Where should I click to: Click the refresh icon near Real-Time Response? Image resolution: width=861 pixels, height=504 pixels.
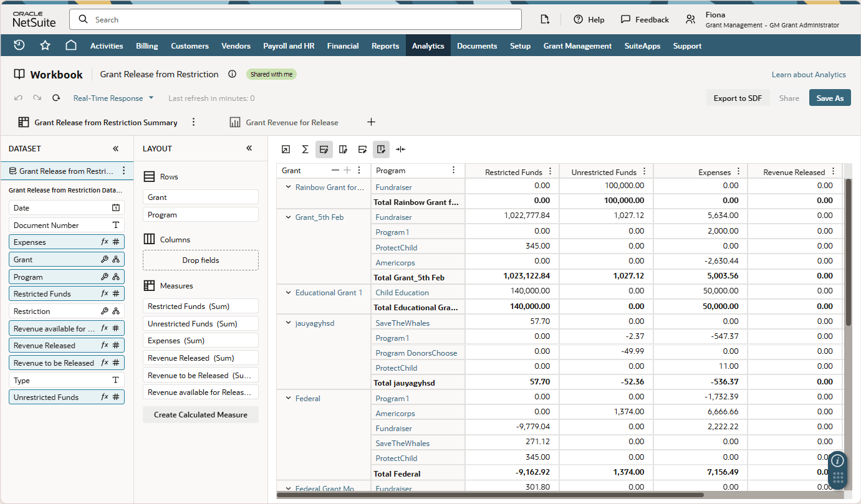[55, 98]
